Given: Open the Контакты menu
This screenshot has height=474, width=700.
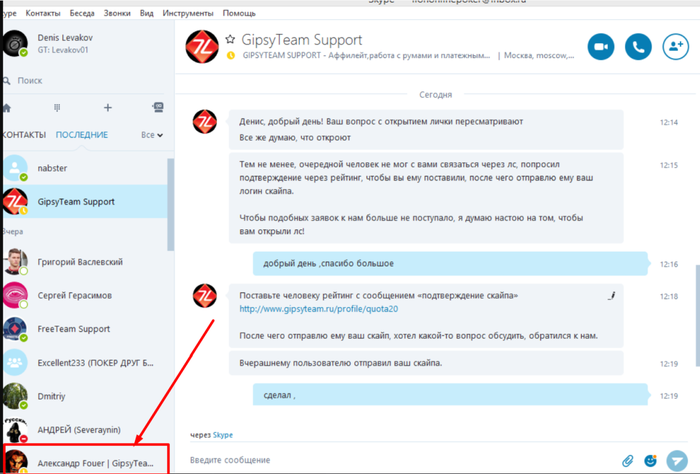Looking at the screenshot, I should [43, 13].
